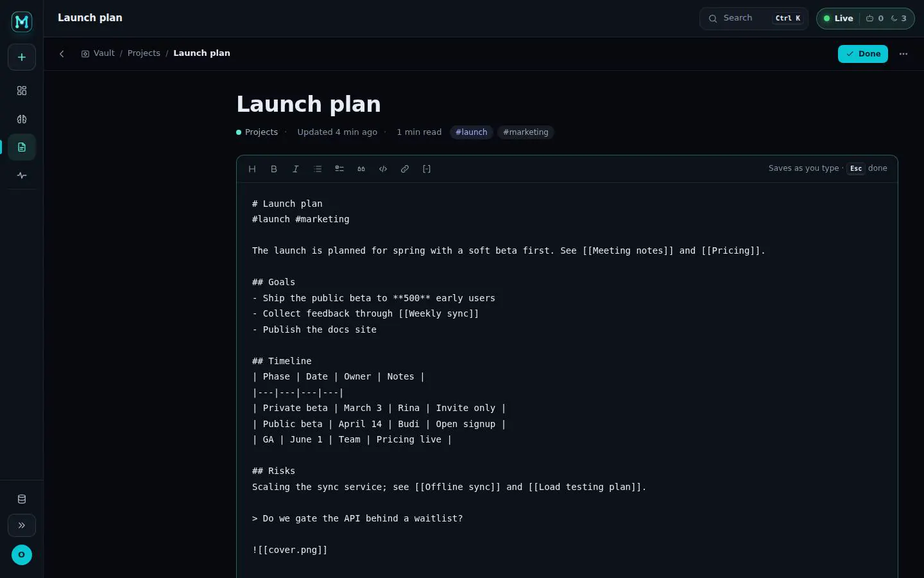Image resolution: width=924 pixels, height=578 pixels.
Task: Click the M app logo
Action: 22,22
